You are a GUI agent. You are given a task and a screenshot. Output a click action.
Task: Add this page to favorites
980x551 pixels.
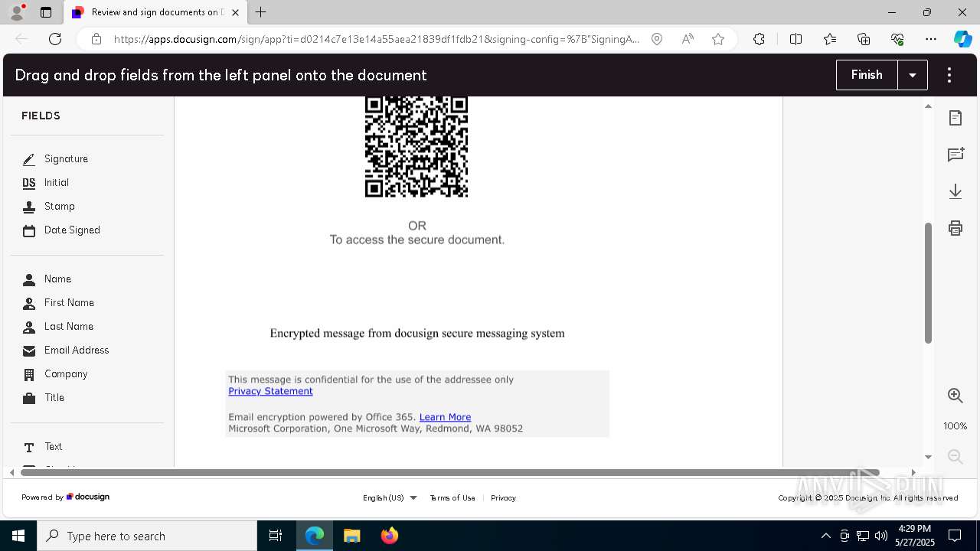718,39
